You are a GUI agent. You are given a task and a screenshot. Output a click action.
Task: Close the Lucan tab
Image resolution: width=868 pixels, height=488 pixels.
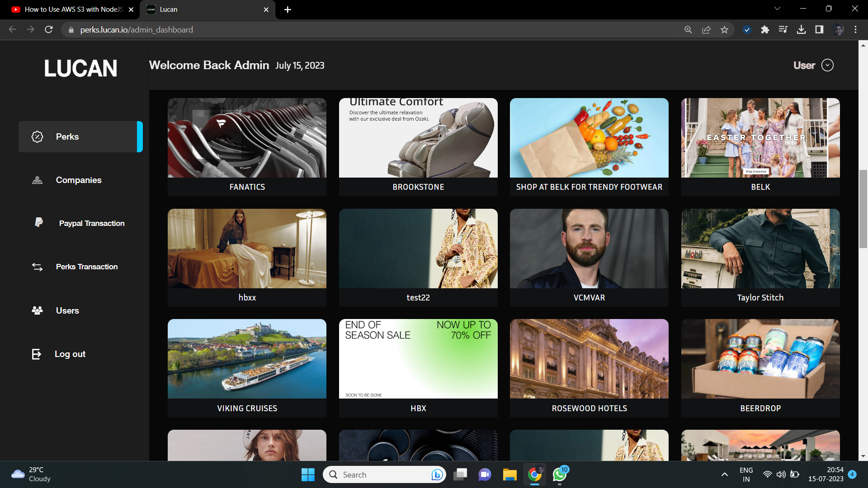coord(266,9)
